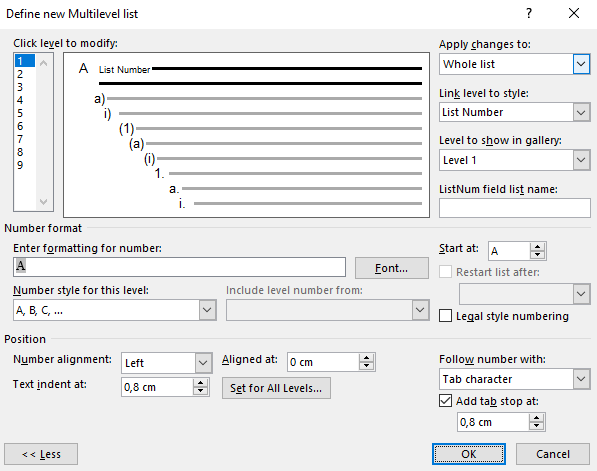This screenshot has height=471, width=597.
Task: Increase the Text indent at spinner value
Action: pos(200,383)
